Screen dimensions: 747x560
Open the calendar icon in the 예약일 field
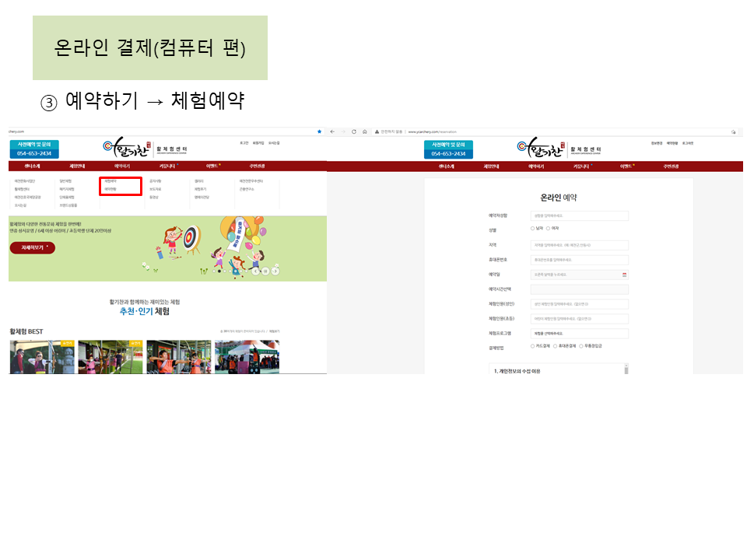coord(624,275)
